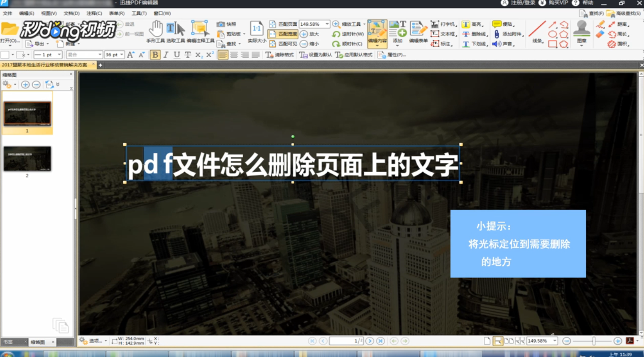
Task: Expand the zoom level 149.58% dropdown in toolbar
Action: 327,24
